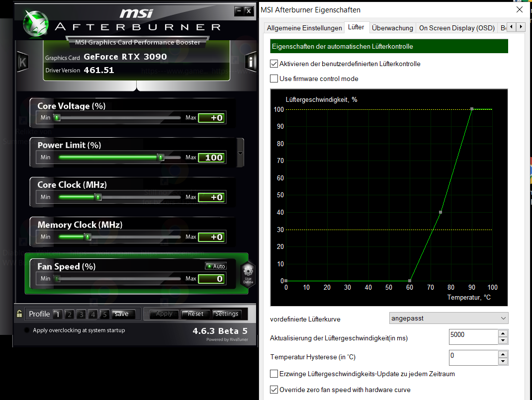Click the Reset button

click(195, 314)
